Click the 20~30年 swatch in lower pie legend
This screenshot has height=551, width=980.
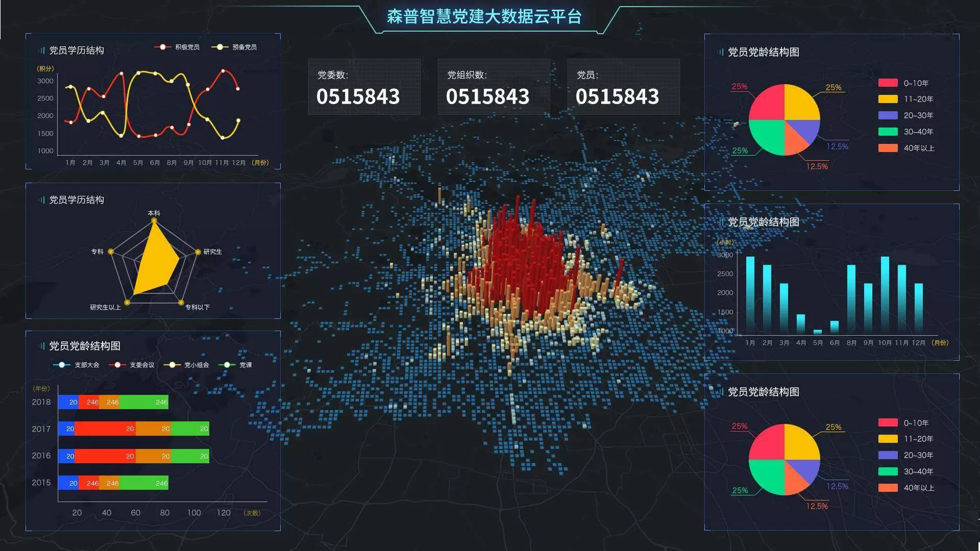[888, 455]
